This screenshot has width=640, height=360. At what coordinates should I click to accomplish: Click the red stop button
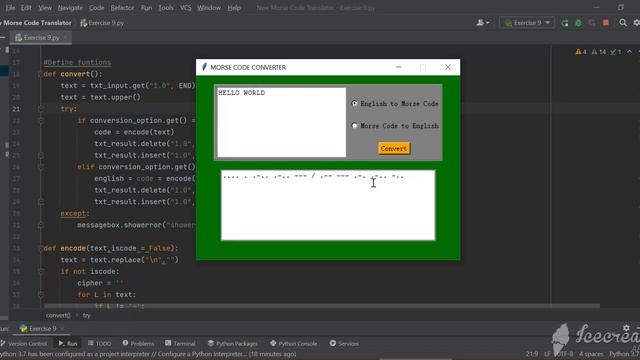tap(606, 23)
